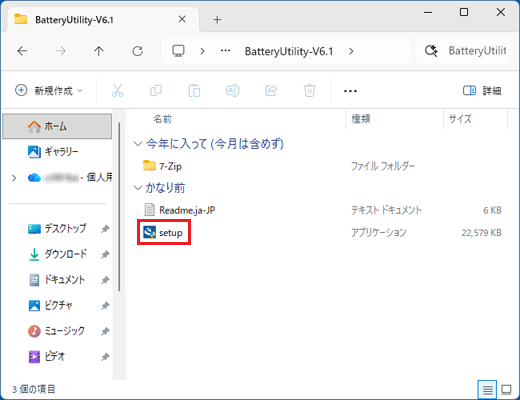Click BatteryUtility-V6.1 breadcrumb in address bar
The image size is (520, 400).
point(289,51)
